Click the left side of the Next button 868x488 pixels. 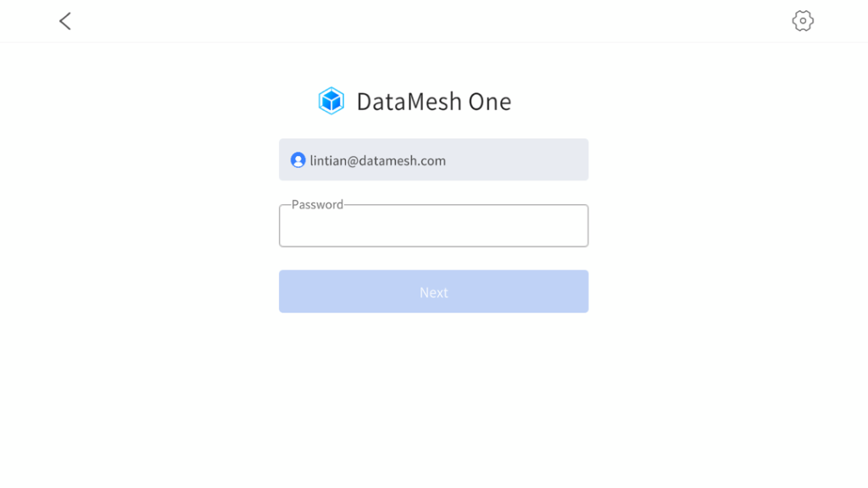pyautogui.click(x=310, y=291)
